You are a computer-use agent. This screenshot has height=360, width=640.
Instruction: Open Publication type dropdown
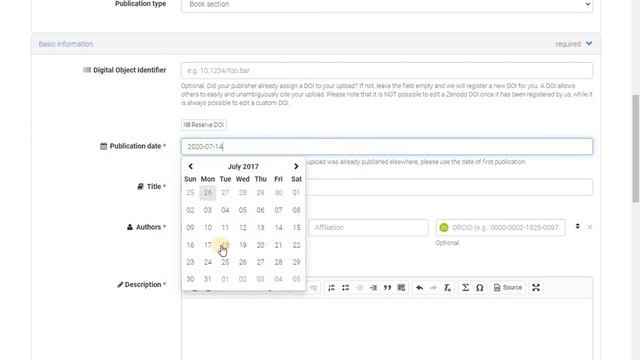(x=387, y=4)
